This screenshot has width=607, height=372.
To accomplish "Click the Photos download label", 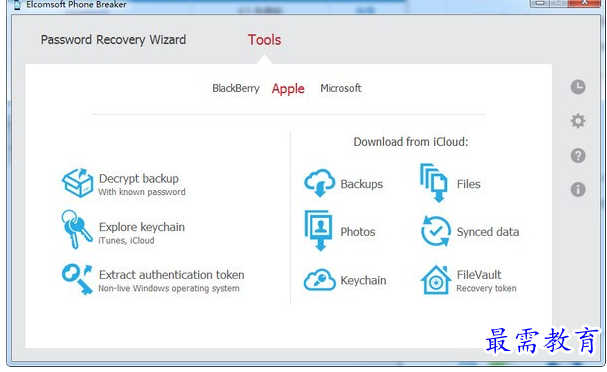I will pos(358,232).
